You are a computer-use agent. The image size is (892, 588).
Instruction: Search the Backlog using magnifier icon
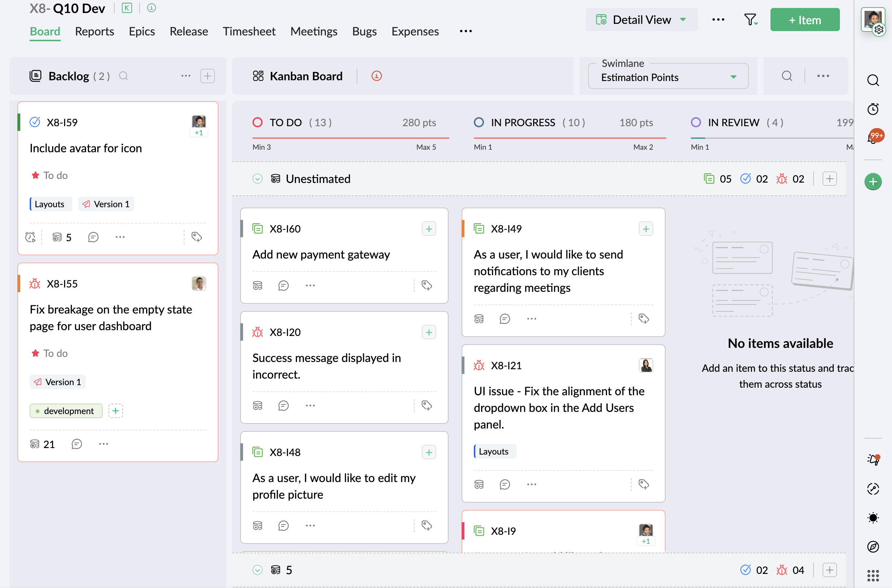tap(123, 76)
